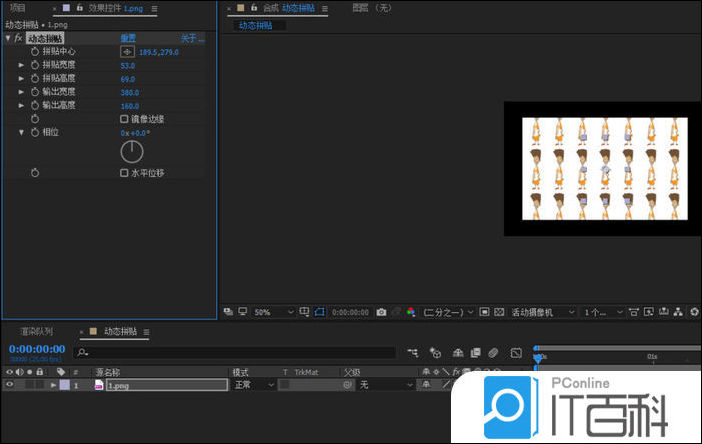Image resolution: width=702 pixels, height=444 pixels.
Task: Click the tile center crosshair picker button
Action: pos(127,51)
